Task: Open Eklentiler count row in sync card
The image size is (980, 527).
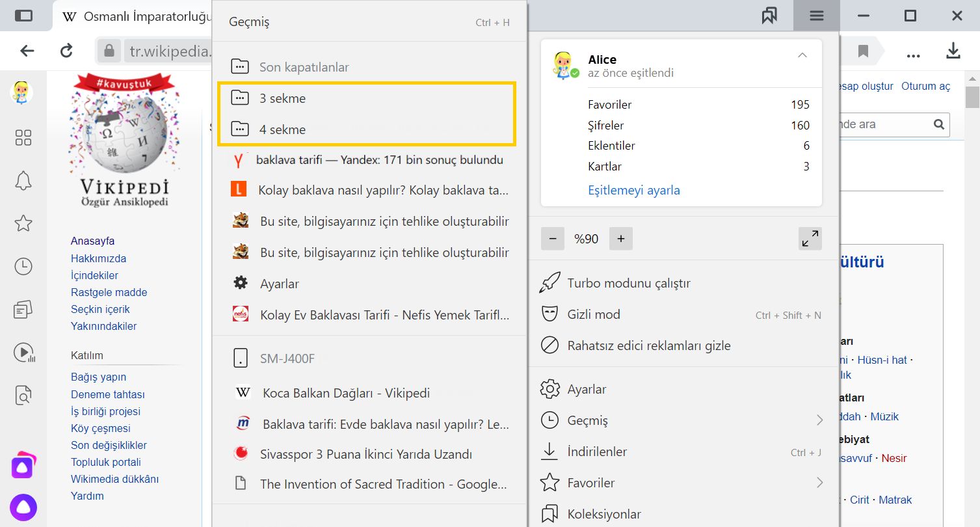Action: 698,146
